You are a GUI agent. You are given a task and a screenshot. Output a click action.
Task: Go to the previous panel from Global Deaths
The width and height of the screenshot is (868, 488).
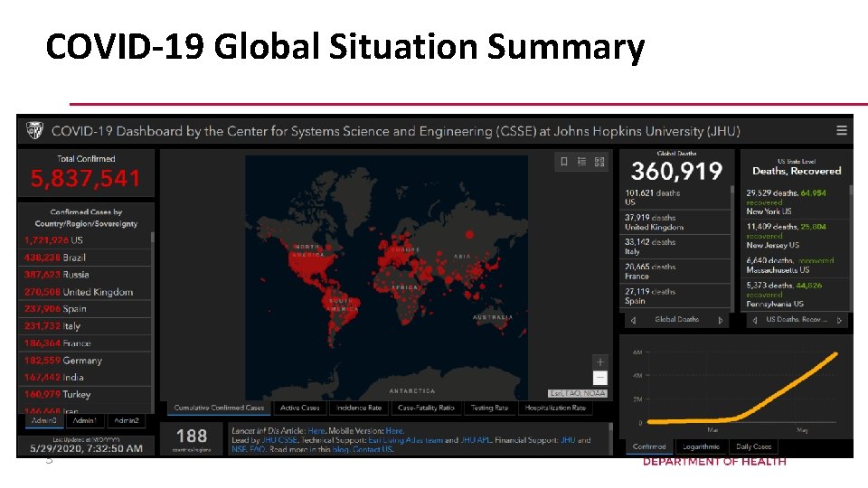(x=633, y=320)
